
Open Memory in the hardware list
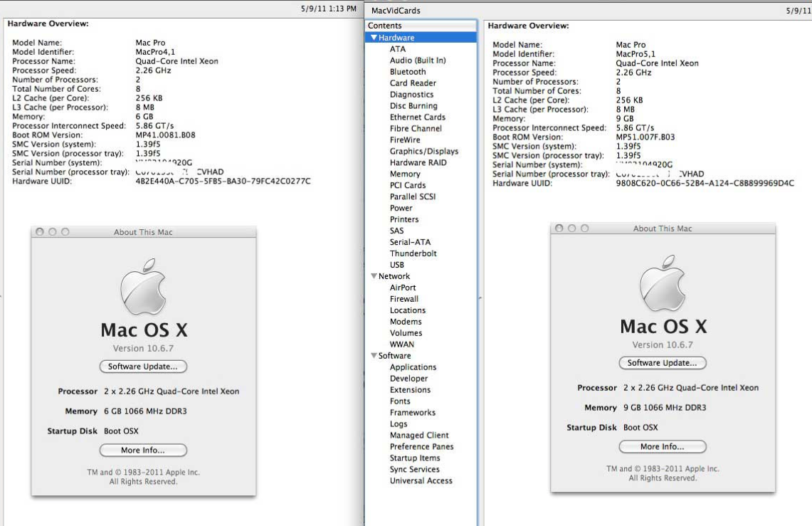click(x=405, y=174)
